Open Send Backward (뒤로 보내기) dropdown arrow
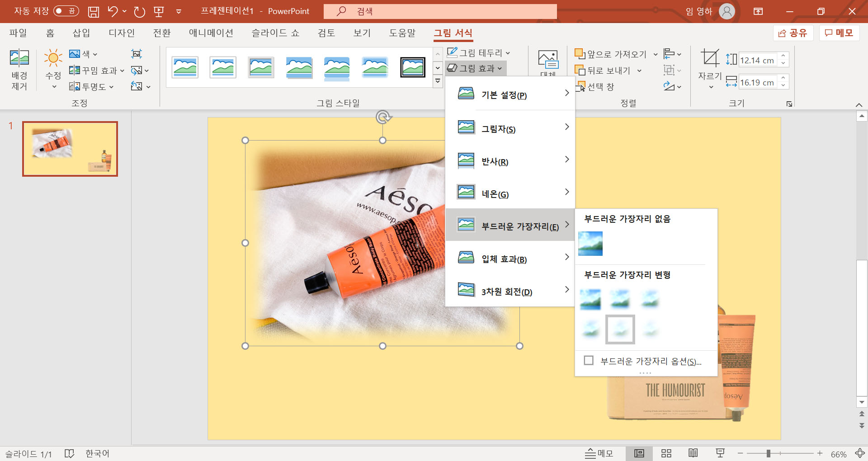Image resolution: width=868 pixels, height=461 pixels. pyautogui.click(x=639, y=71)
